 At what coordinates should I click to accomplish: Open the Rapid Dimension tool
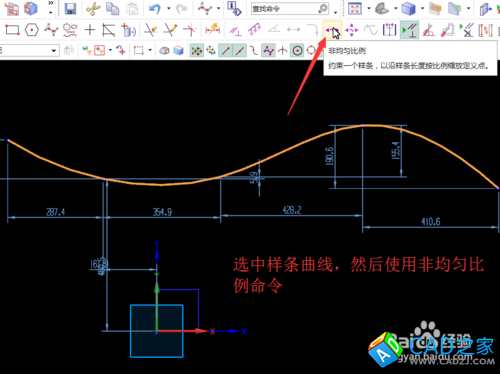(x=212, y=30)
